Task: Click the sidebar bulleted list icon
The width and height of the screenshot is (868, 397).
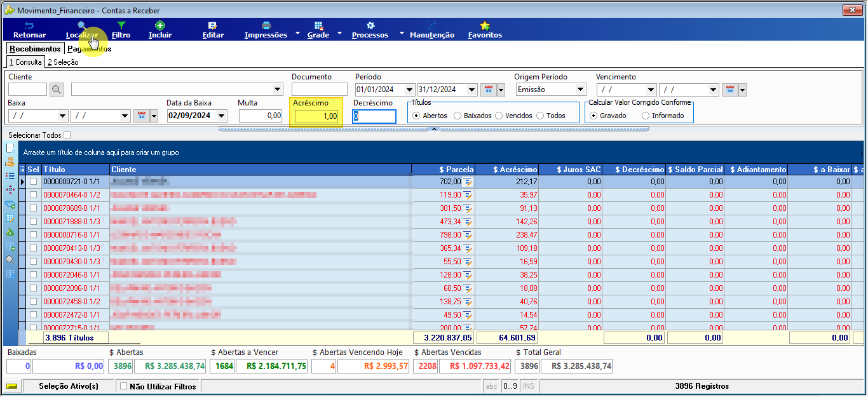Action: point(10,176)
